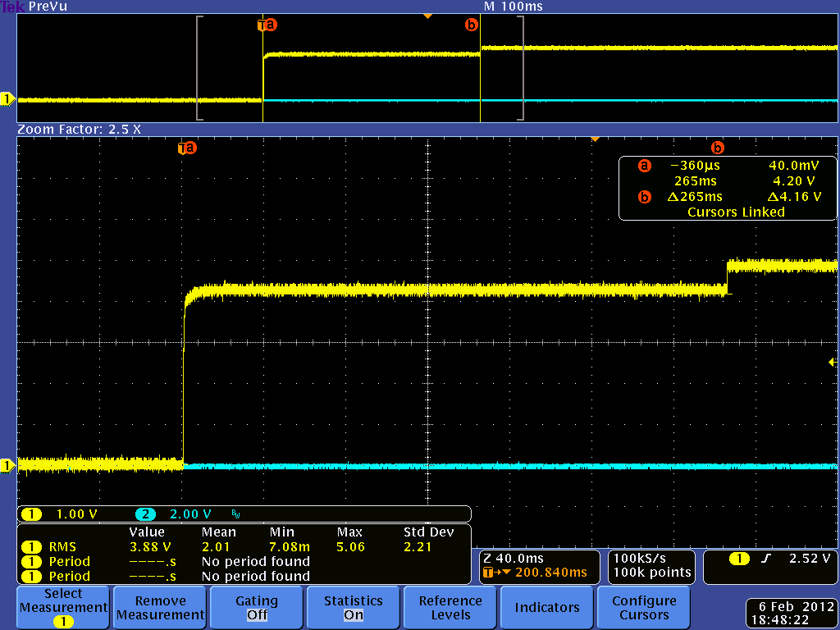840x630 pixels.
Task: Open the Indicators menu item
Action: (x=547, y=607)
